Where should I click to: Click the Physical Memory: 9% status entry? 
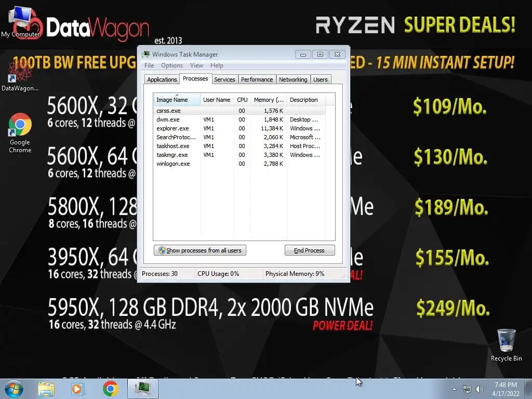(295, 274)
